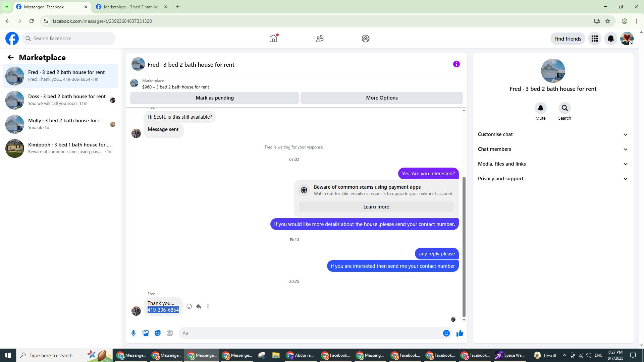This screenshot has width=644, height=362.
Task: Expand Chat members section
Action: (x=553, y=149)
